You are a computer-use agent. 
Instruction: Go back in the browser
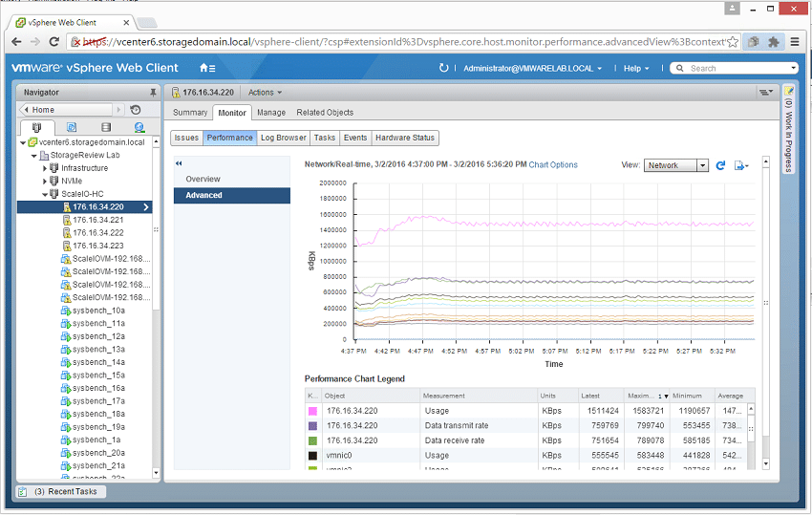coord(16,42)
